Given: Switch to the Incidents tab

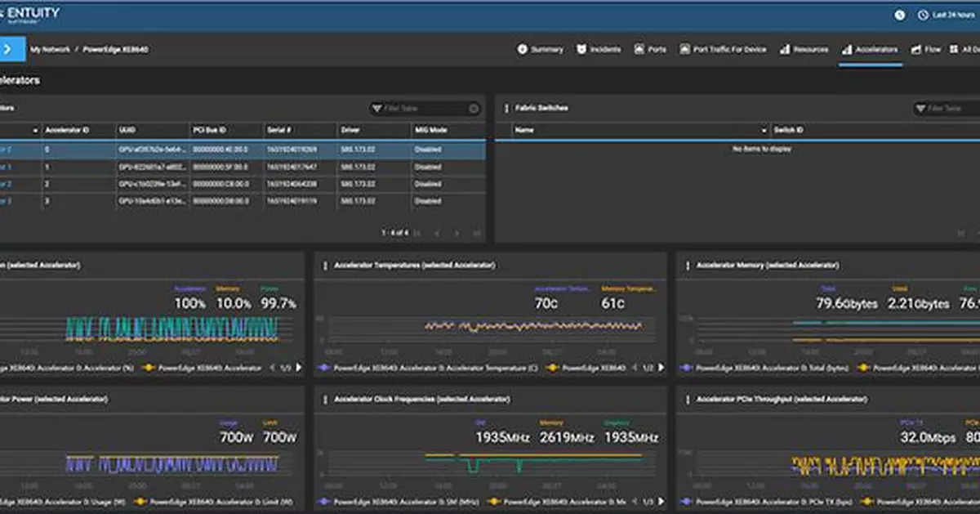Looking at the screenshot, I should point(599,50).
